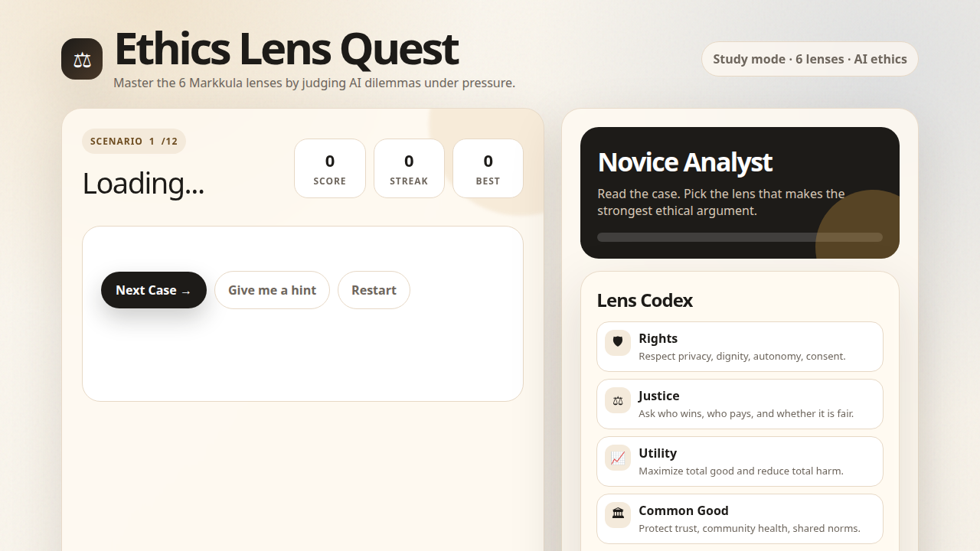Viewport: 980px width, 551px height.
Task: Restart the quiz
Action: (374, 290)
